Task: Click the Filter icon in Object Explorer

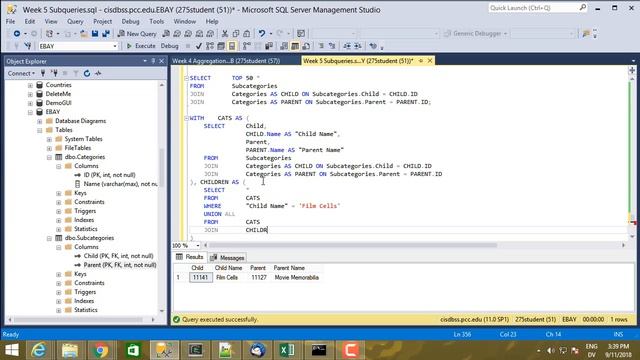Action: pos(76,73)
